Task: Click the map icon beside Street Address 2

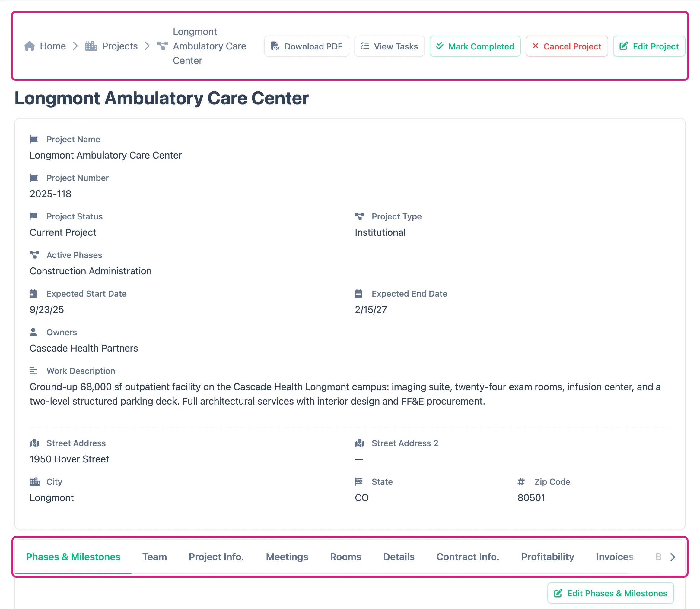Action: (360, 443)
